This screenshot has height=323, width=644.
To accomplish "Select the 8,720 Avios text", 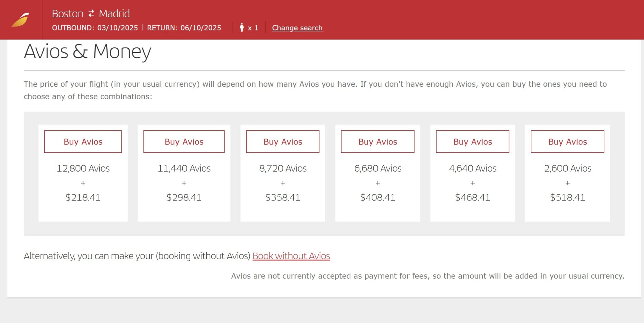I will pos(283,168).
